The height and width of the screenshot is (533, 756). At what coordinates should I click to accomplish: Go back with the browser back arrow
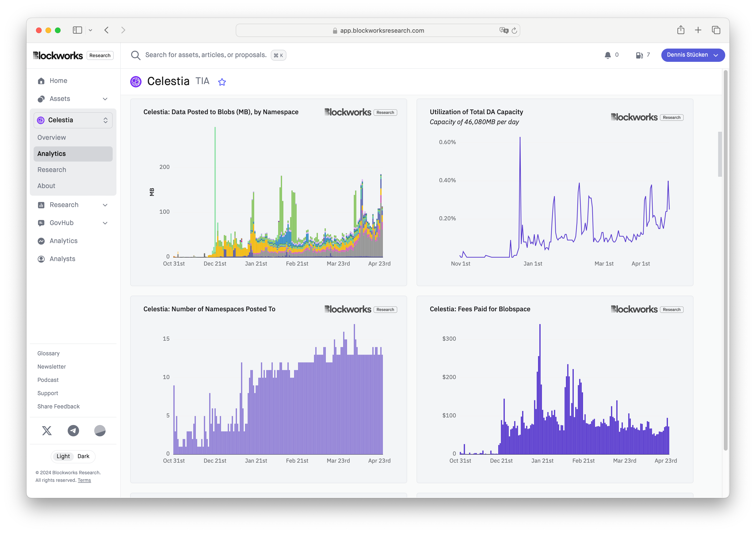click(106, 30)
